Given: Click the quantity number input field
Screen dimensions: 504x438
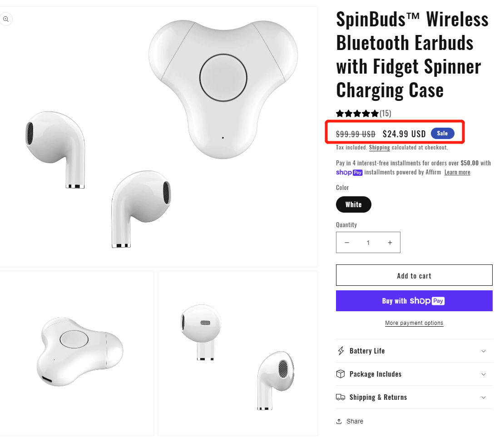Looking at the screenshot, I should [x=368, y=243].
